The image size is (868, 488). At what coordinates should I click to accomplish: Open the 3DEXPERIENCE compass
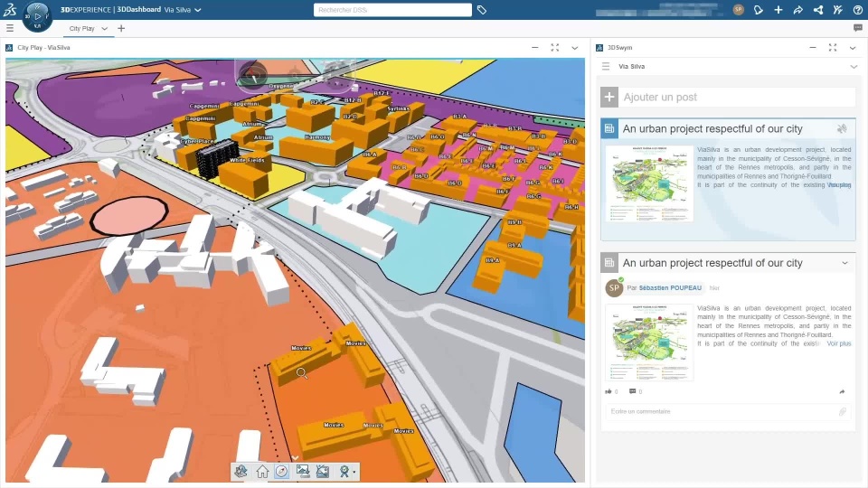click(37, 16)
